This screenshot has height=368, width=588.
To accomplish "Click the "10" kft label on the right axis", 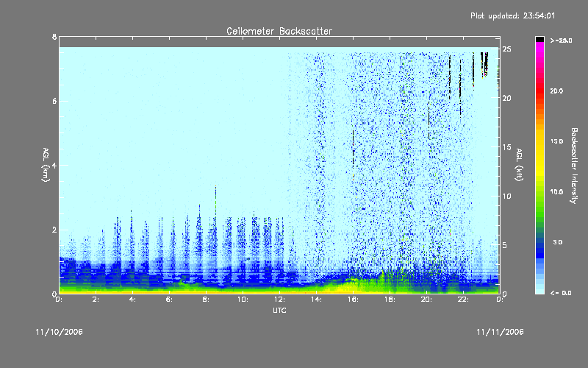I will (x=506, y=196).
